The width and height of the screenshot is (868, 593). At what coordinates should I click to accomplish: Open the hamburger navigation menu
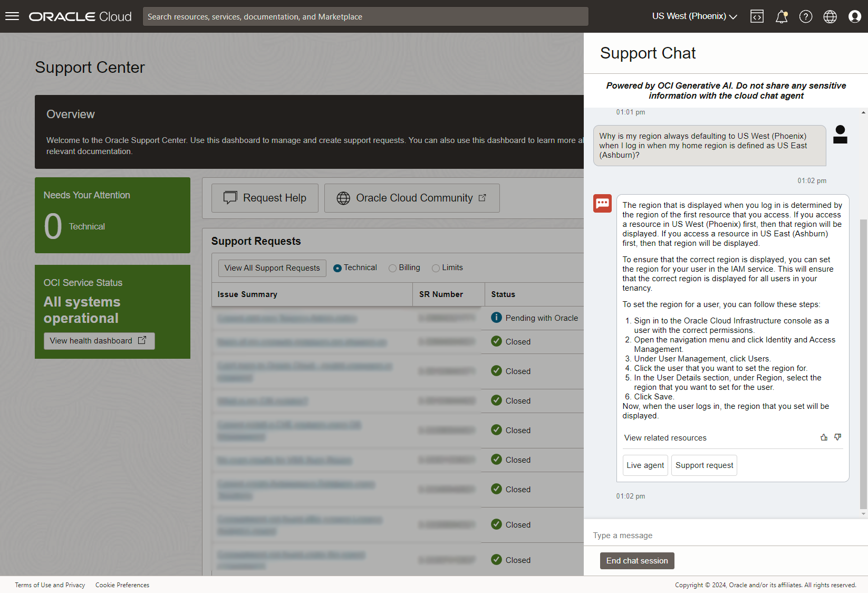12,16
